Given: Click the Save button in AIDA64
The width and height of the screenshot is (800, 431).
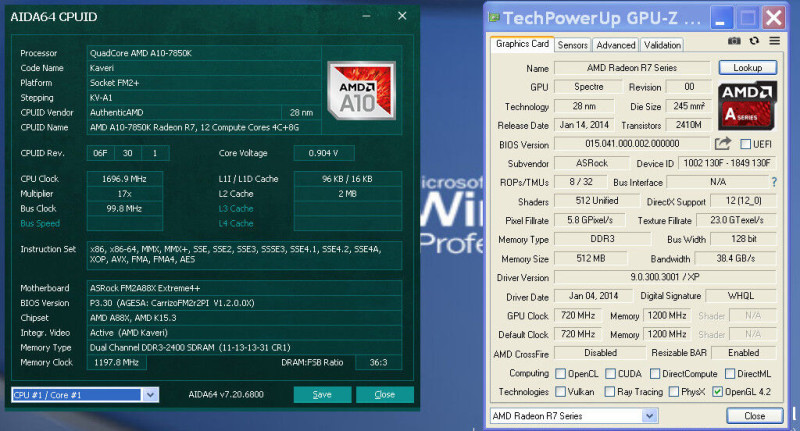Looking at the screenshot, I should click(x=322, y=394).
